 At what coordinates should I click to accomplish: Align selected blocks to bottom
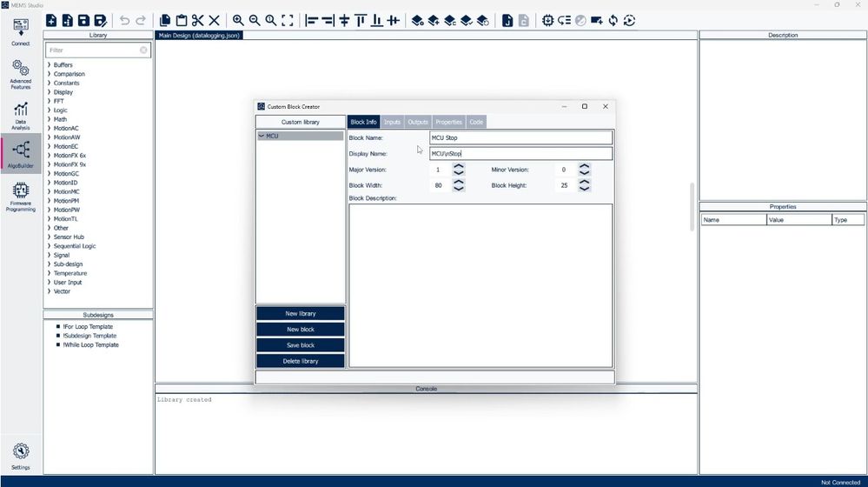[x=377, y=21]
